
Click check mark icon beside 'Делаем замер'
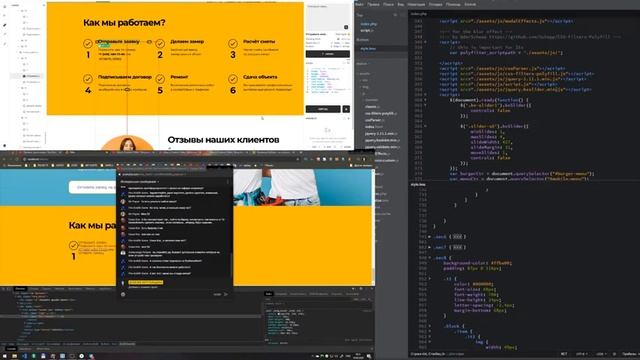click(160, 43)
